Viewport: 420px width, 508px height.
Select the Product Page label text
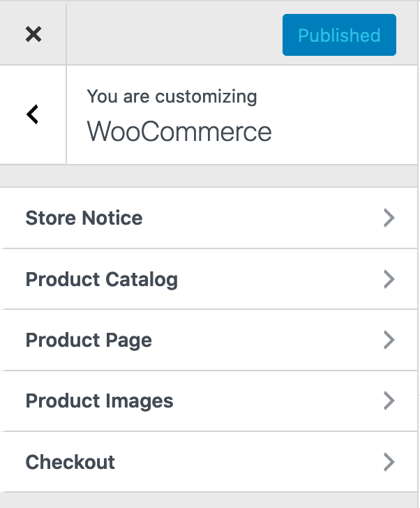tap(89, 340)
